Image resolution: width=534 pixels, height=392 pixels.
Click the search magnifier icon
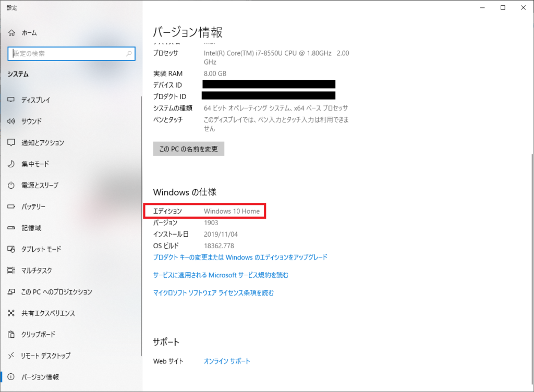tap(129, 53)
